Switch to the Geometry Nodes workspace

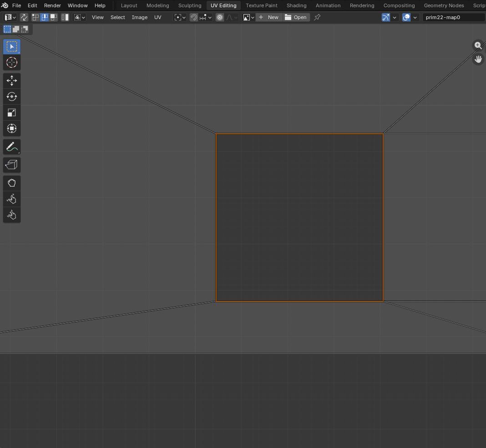click(x=444, y=5)
